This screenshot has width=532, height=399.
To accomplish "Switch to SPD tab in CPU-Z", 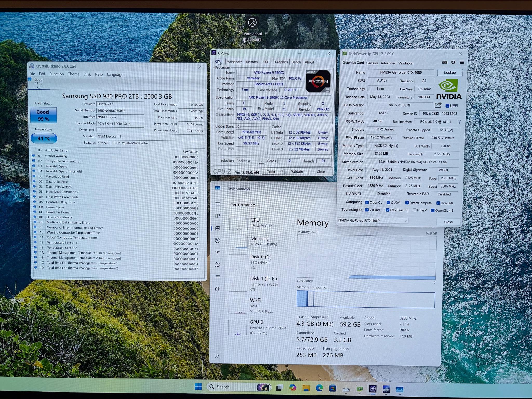I will pyautogui.click(x=266, y=62).
